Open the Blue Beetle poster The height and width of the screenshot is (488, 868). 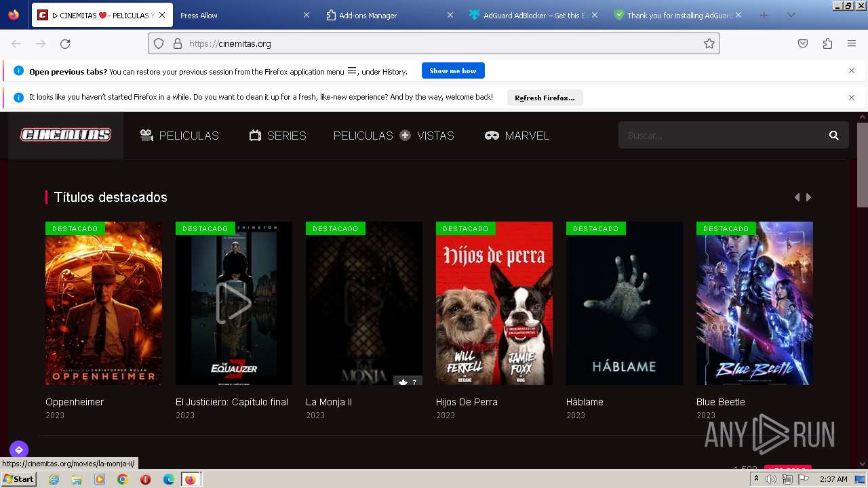(x=755, y=303)
